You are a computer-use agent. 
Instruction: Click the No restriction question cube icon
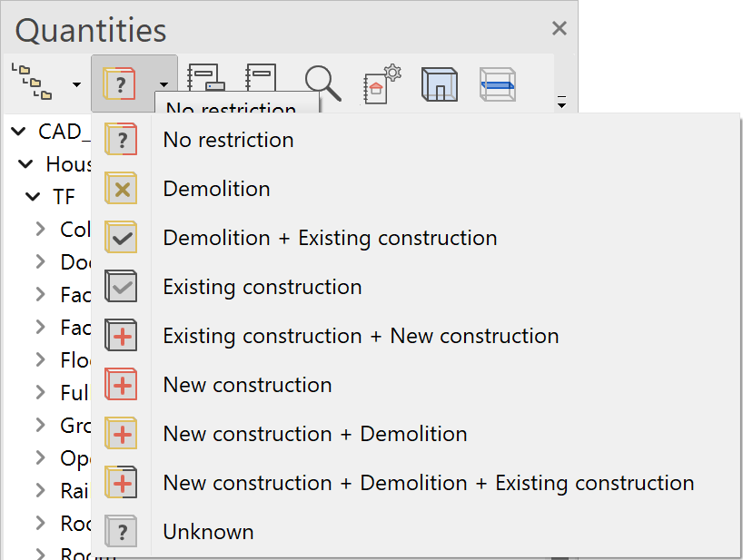coord(121,139)
